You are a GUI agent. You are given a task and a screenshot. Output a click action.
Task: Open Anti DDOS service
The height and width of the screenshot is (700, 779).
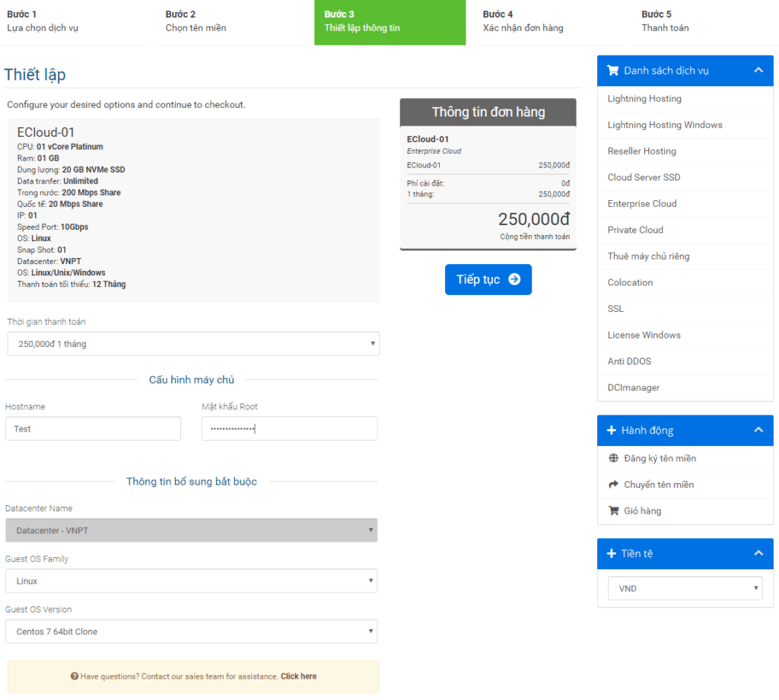(x=685, y=361)
